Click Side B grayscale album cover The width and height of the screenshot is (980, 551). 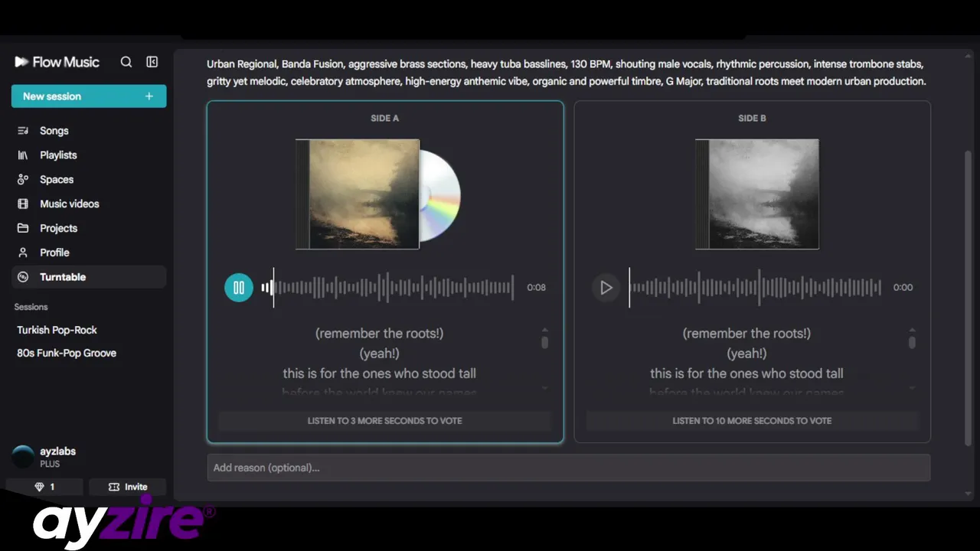click(x=757, y=194)
